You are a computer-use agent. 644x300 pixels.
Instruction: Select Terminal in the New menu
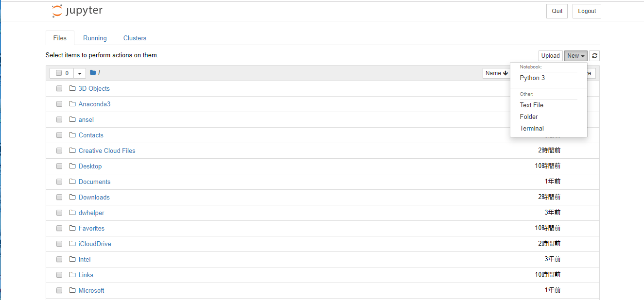532,128
